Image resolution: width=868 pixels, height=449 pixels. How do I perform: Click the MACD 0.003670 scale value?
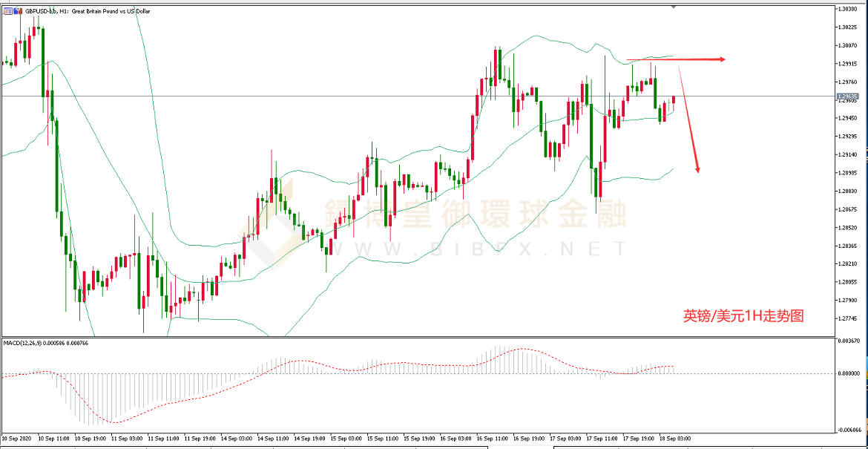(x=848, y=341)
